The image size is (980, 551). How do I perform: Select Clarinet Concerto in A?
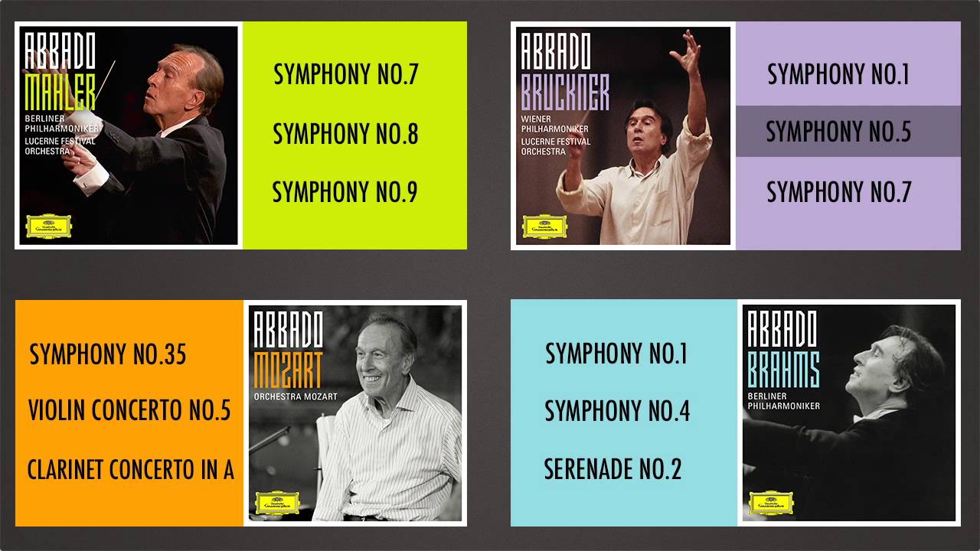coord(131,469)
